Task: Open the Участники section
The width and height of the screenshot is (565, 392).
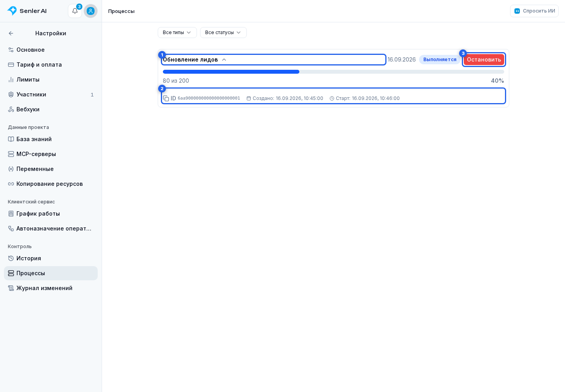Action: pos(51,94)
